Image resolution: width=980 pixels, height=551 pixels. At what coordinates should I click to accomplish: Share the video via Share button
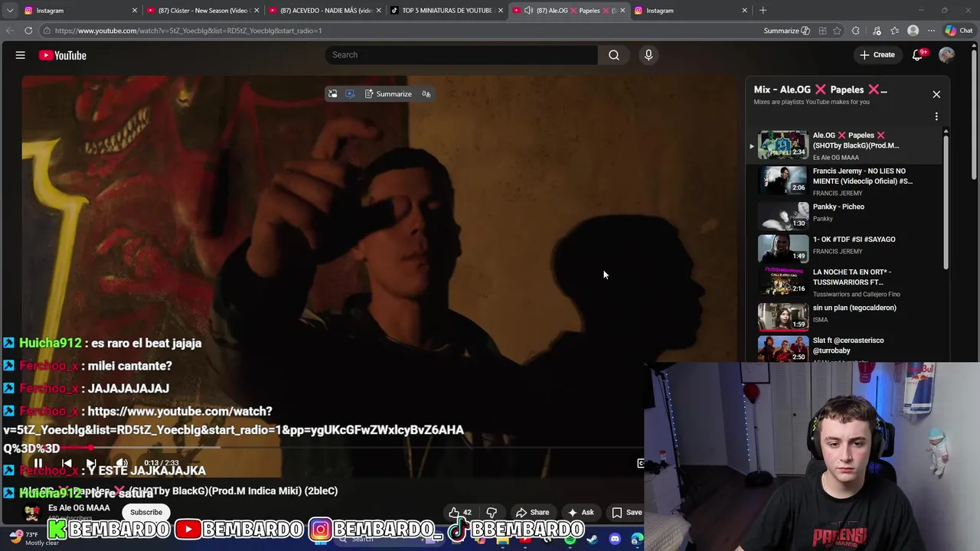pyautogui.click(x=532, y=513)
